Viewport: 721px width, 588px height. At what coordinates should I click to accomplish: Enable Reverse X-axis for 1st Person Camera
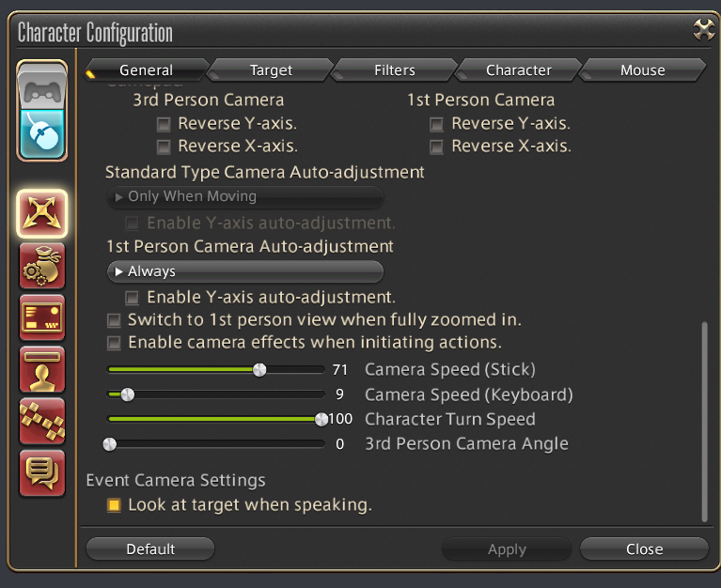click(x=437, y=147)
